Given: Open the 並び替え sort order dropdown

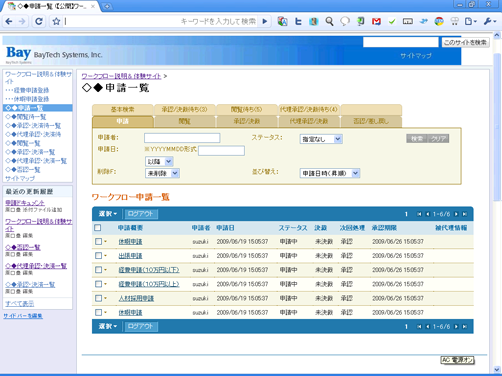Looking at the screenshot, I should coord(330,173).
